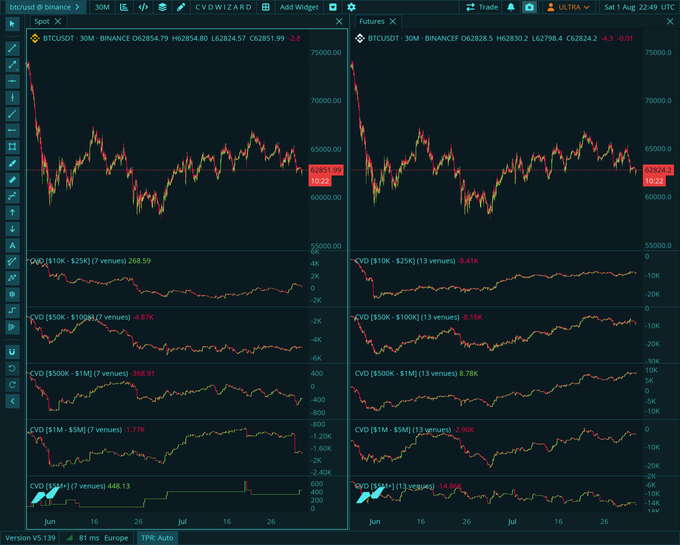Open the save layout dropdown icon
The image size is (680, 545).
pyautogui.click(x=333, y=7)
